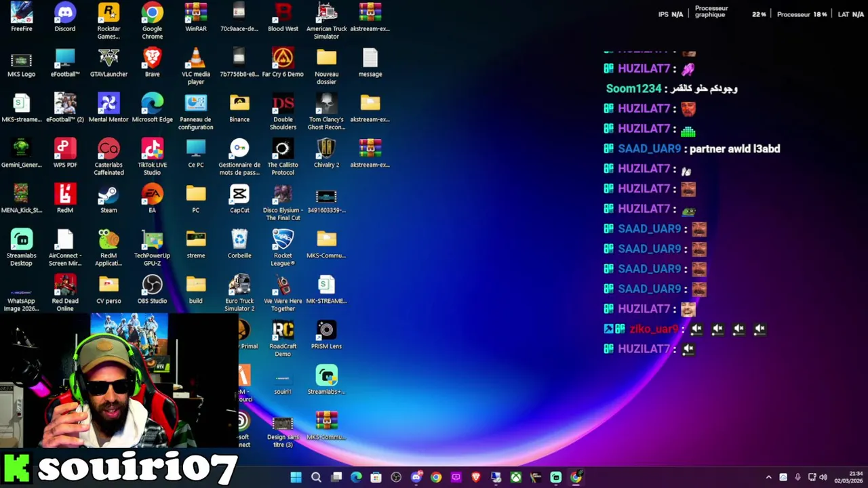This screenshot has height=488, width=868.
Task: Launch Discord from the desktop
Action: tap(65, 17)
